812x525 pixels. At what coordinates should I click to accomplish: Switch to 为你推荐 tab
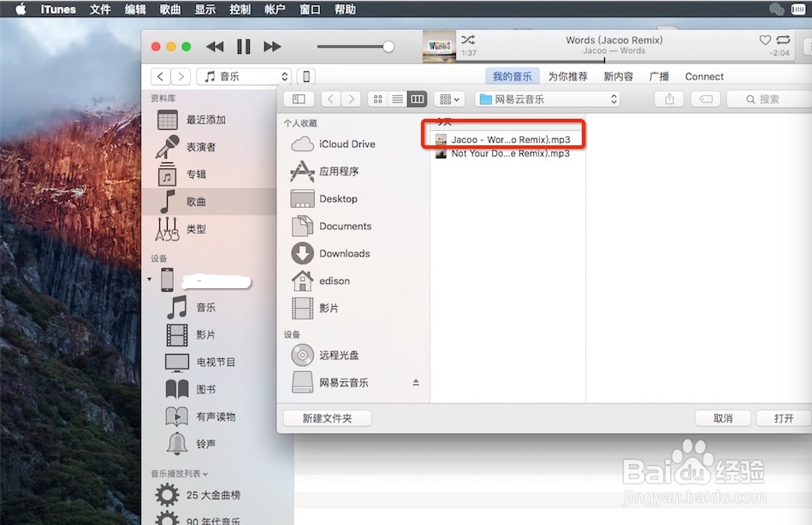[567, 77]
